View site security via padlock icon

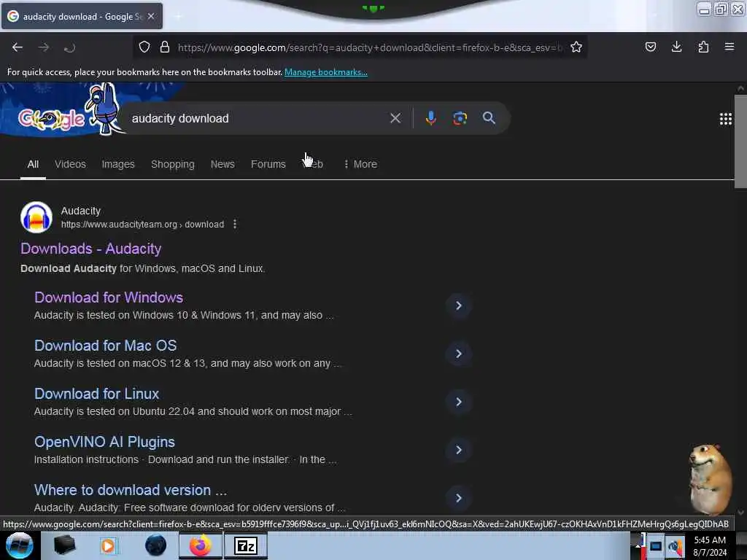coord(165,47)
